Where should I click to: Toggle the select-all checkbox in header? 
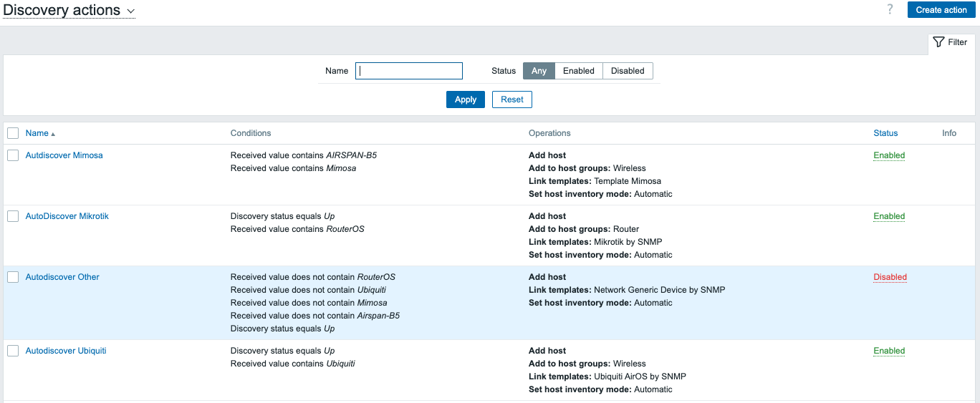click(13, 133)
